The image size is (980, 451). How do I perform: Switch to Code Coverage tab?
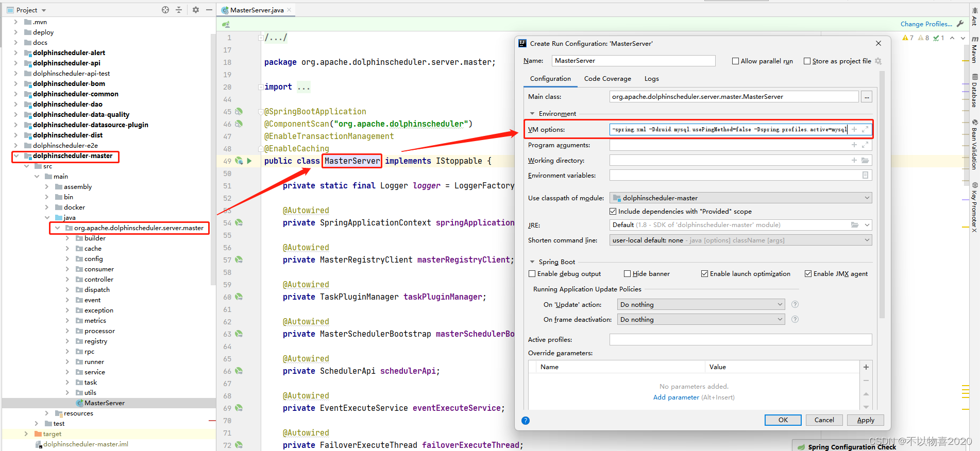(x=607, y=79)
